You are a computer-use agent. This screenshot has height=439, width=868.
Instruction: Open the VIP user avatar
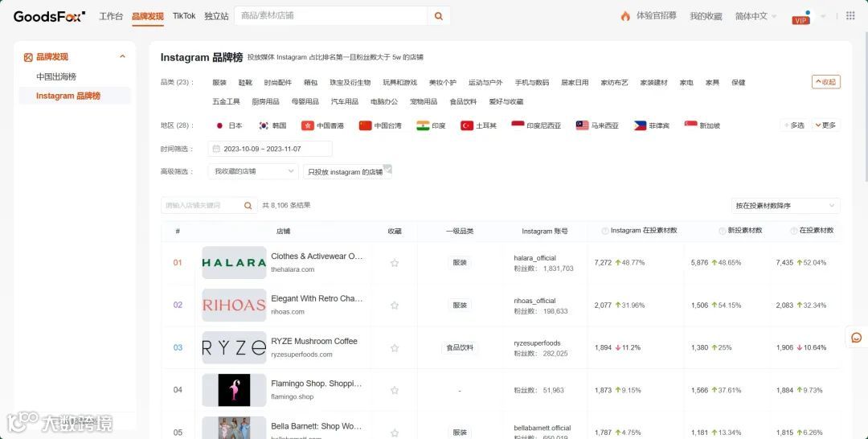click(801, 17)
